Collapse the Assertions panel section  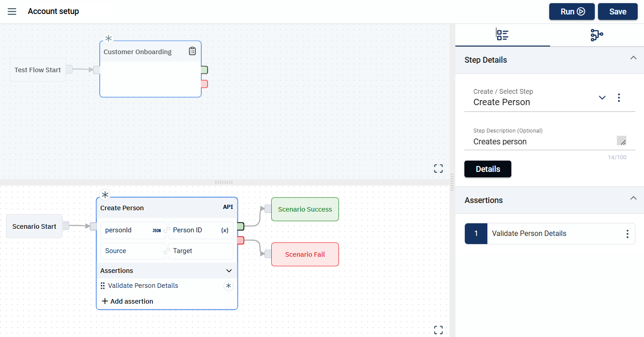tap(633, 198)
